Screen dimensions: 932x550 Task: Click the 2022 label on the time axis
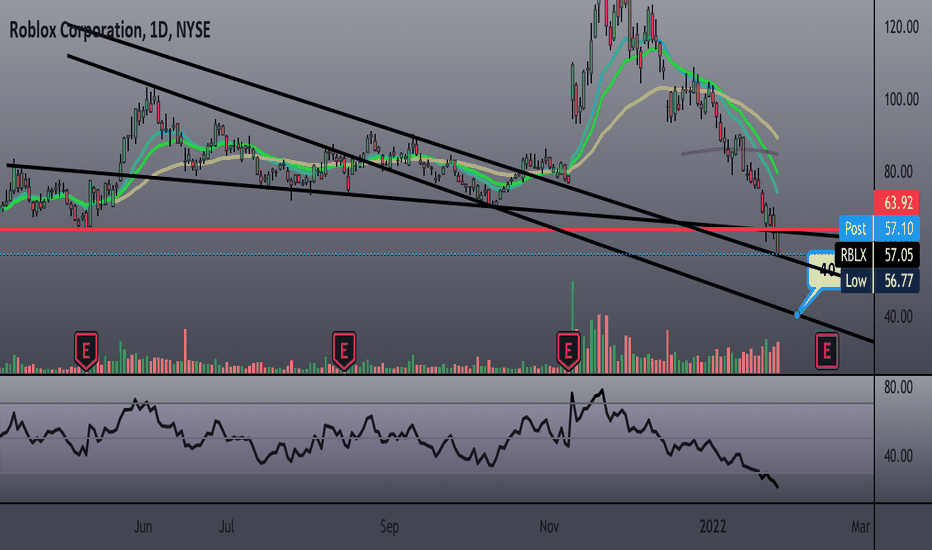[713, 527]
